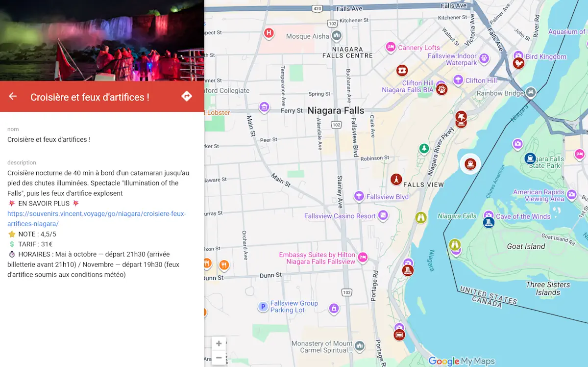This screenshot has width=588, height=367.
Task: Select the red hospital H marker
Action: point(269,33)
